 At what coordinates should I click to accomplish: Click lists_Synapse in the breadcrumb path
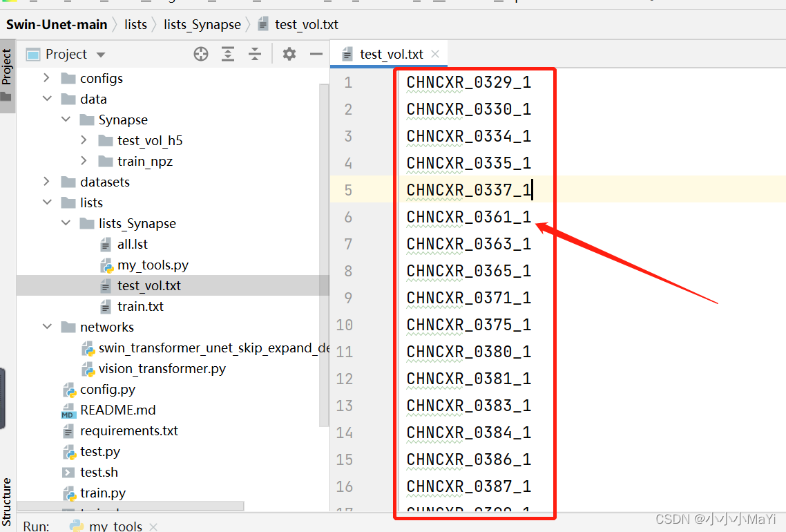tap(202, 25)
